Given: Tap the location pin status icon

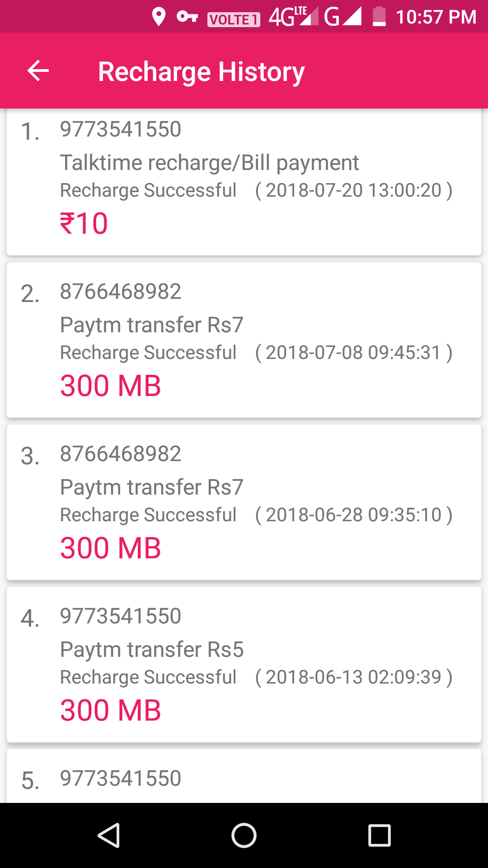Looking at the screenshot, I should 158,17.
